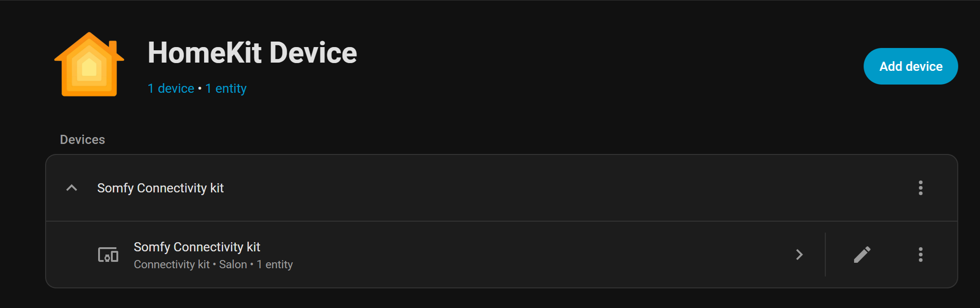Image resolution: width=980 pixels, height=308 pixels.
Task: Click the Devices section label
Action: pos(82,139)
